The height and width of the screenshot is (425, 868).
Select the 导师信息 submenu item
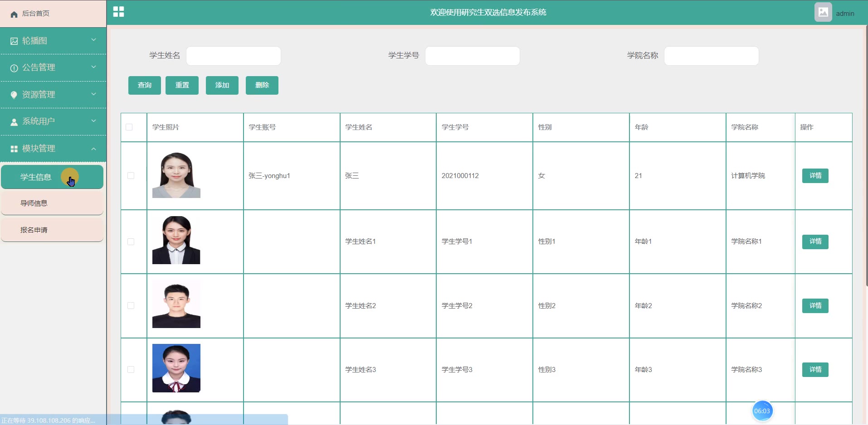click(x=52, y=203)
